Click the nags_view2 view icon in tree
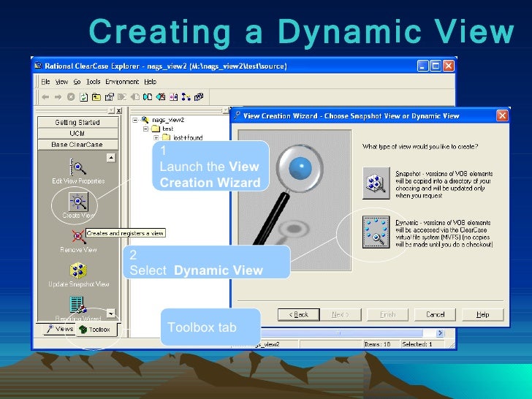 pyautogui.click(x=145, y=120)
